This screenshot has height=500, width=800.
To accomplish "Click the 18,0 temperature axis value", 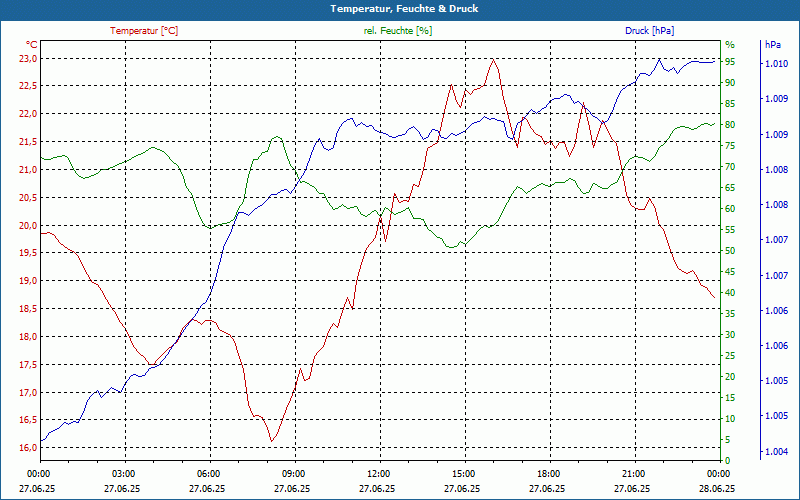I will pos(28,337).
